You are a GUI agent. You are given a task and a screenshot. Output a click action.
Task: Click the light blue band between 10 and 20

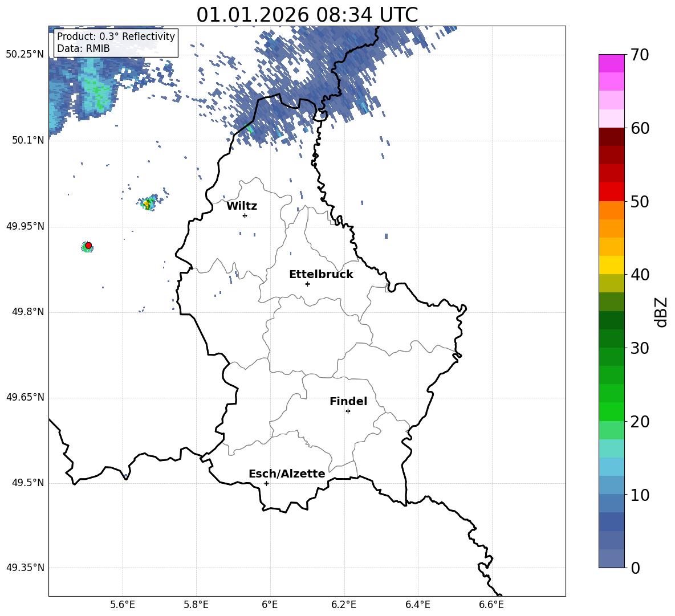click(x=611, y=467)
